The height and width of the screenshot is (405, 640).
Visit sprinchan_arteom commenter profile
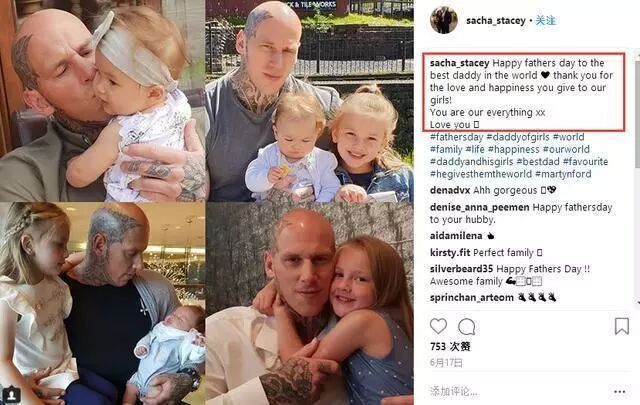coord(471,298)
